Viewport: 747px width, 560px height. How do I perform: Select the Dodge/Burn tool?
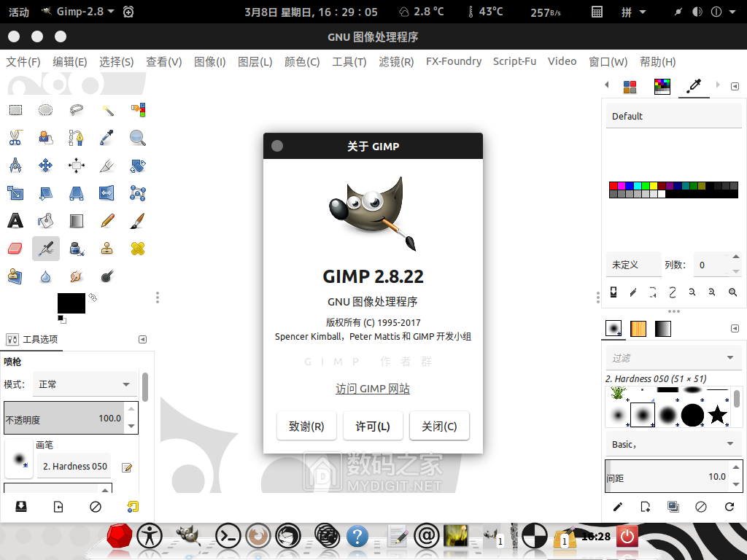point(107,276)
